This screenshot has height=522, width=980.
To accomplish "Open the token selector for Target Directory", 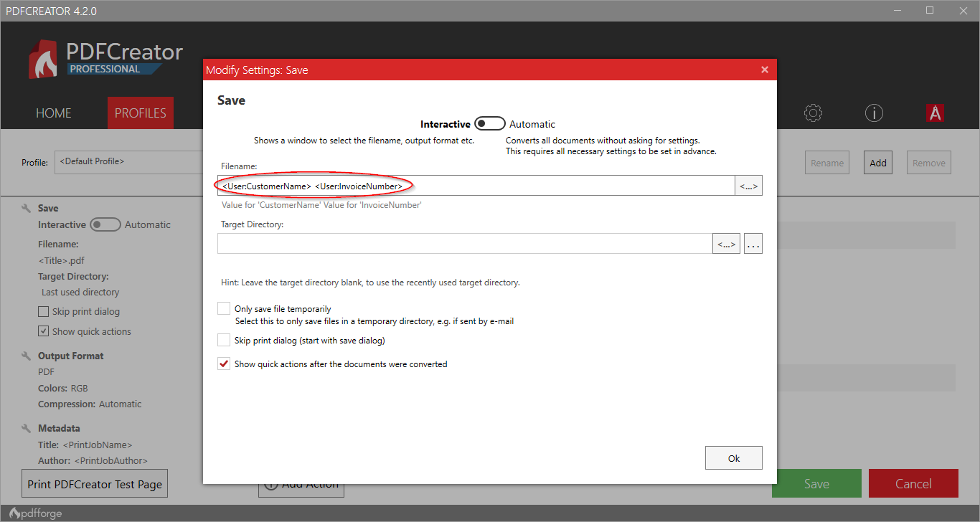I will click(726, 243).
